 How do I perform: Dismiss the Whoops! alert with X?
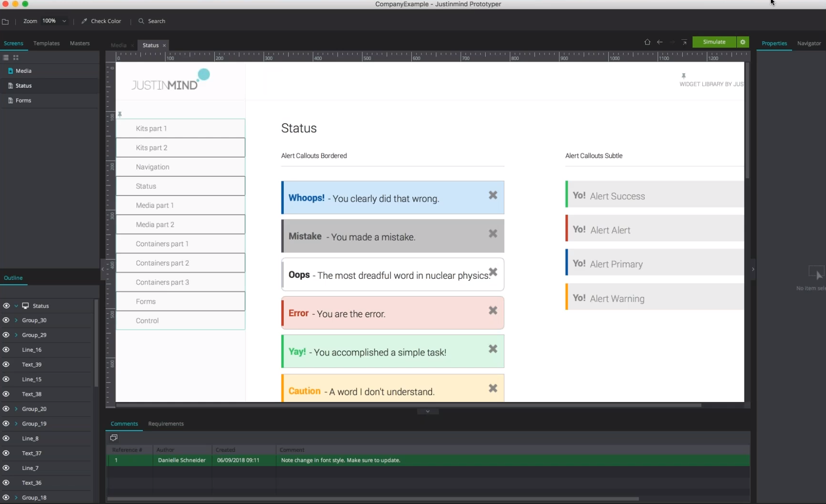click(493, 195)
